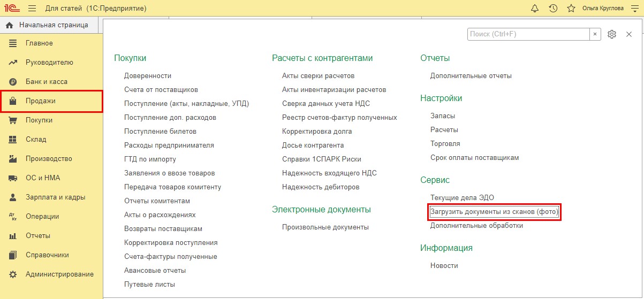Open Счета-фактуры полученные
The height and width of the screenshot is (299, 644).
pyautogui.click(x=171, y=257)
